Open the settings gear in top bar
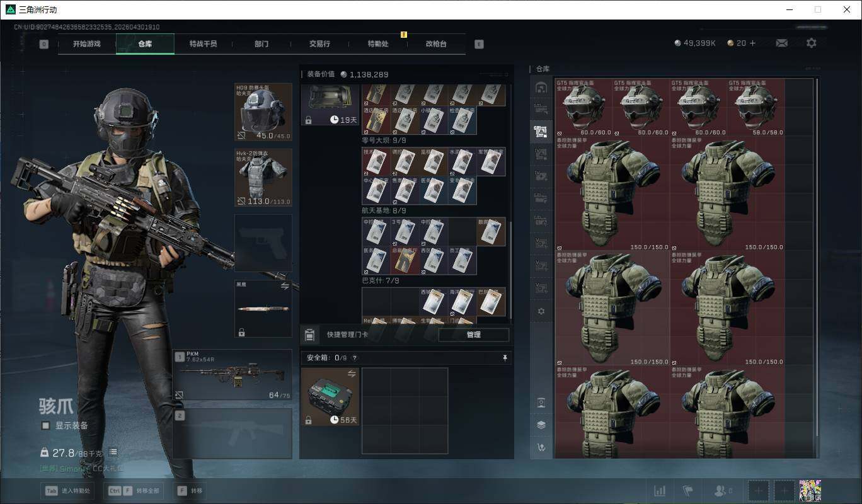Viewport: 862px width, 504px height. tap(811, 43)
